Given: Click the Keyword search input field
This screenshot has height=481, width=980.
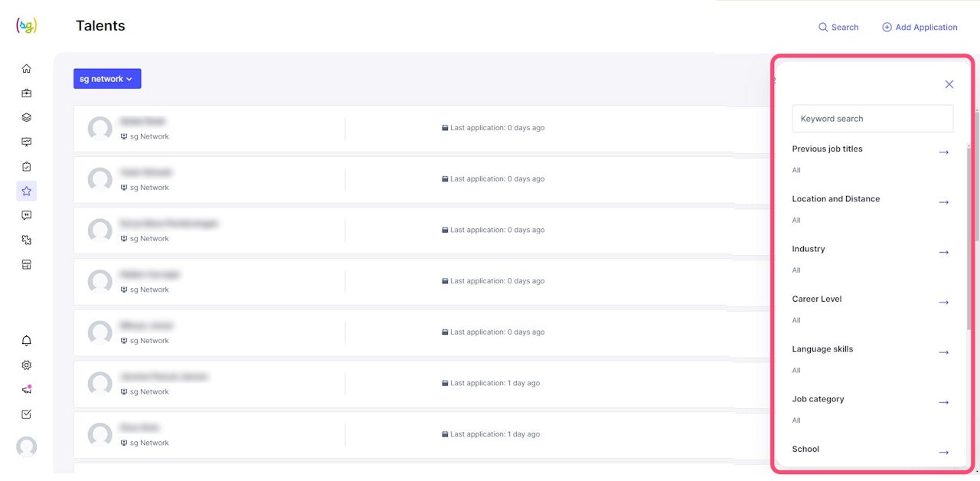Looking at the screenshot, I should pos(872,119).
